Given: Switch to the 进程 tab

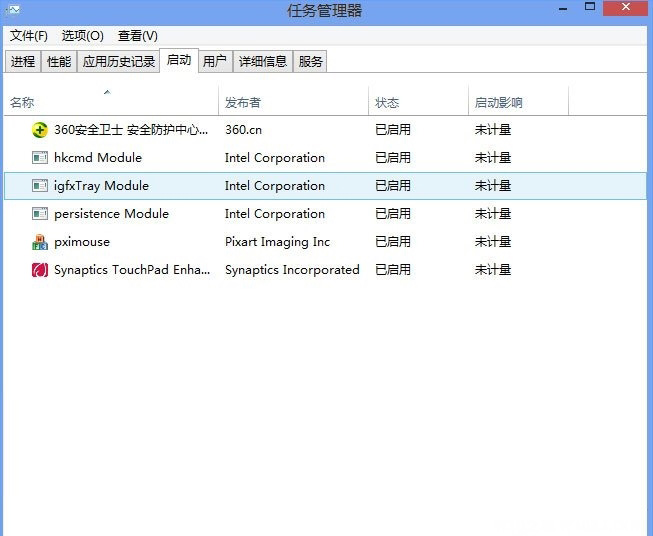Looking at the screenshot, I should coord(23,62).
